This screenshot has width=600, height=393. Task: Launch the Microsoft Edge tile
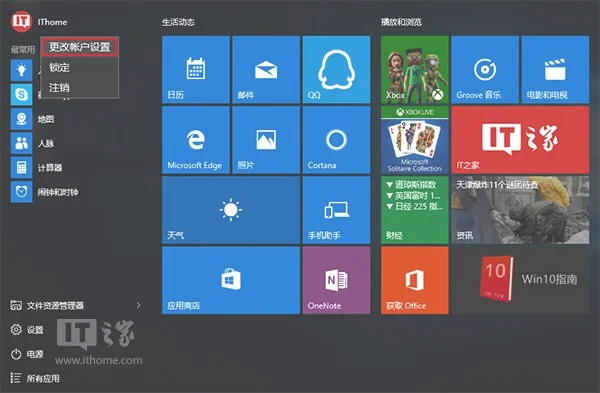pyautogui.click(x=196, y=140)
